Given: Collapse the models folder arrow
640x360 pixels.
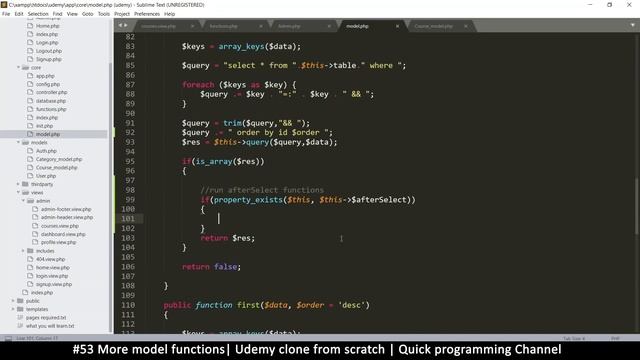Looking at the screenshot, I should pos(18,142).
